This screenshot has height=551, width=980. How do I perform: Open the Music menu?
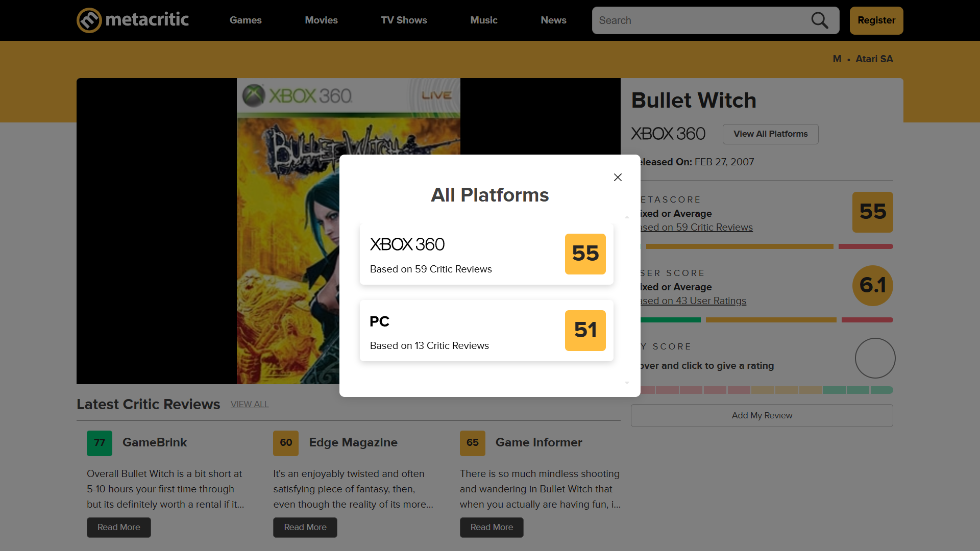pos(483,20)
